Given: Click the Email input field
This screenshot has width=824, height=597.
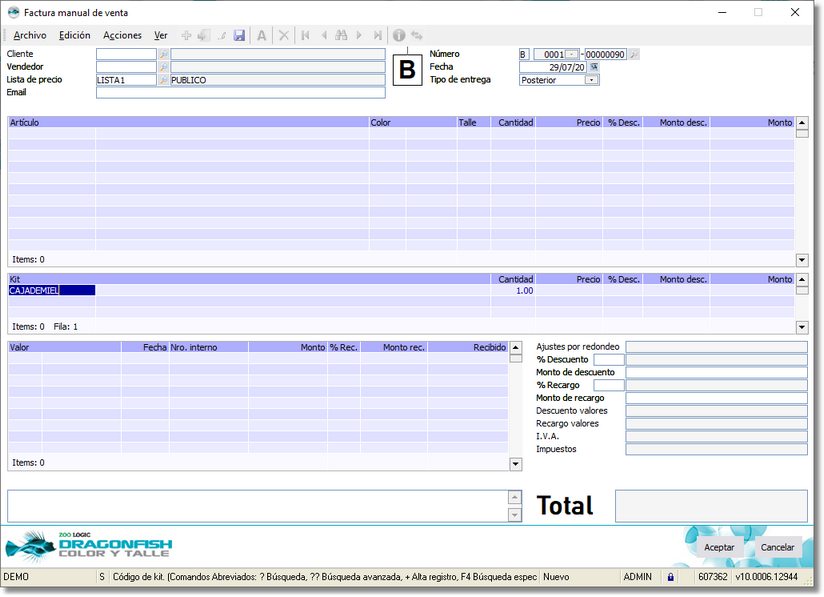Looking at the screenshot, I should (x=240, y=93).
